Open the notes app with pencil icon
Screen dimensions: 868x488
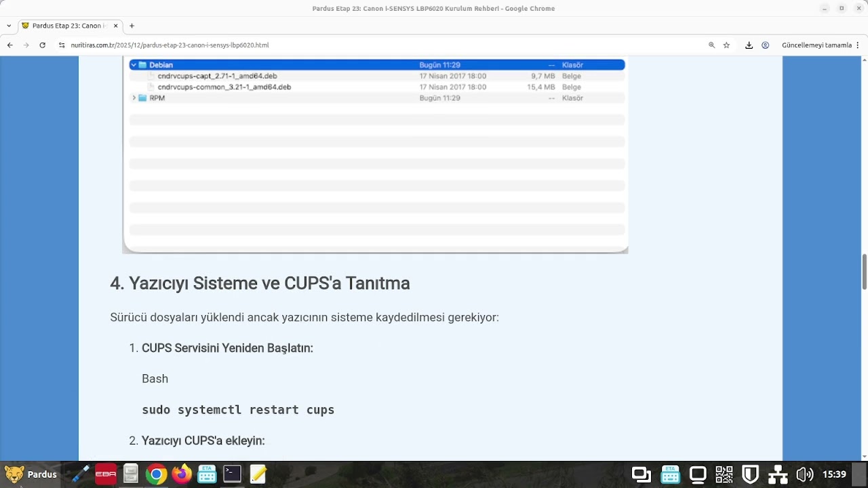258,474
